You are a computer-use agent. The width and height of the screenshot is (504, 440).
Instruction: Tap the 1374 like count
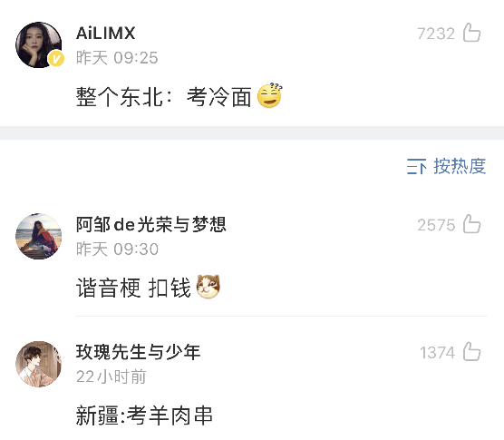[438, 353]
